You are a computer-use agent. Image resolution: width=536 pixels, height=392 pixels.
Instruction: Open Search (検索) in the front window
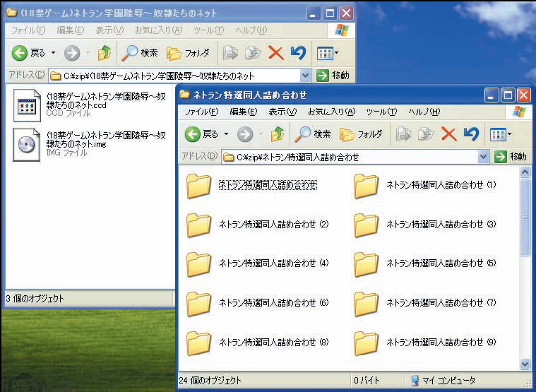(313, 134)
